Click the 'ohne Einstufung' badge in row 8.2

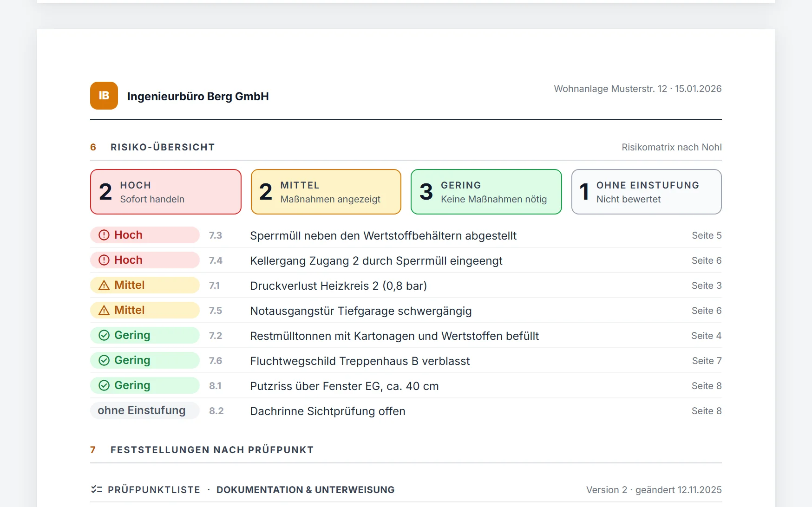tap(145, 410)
